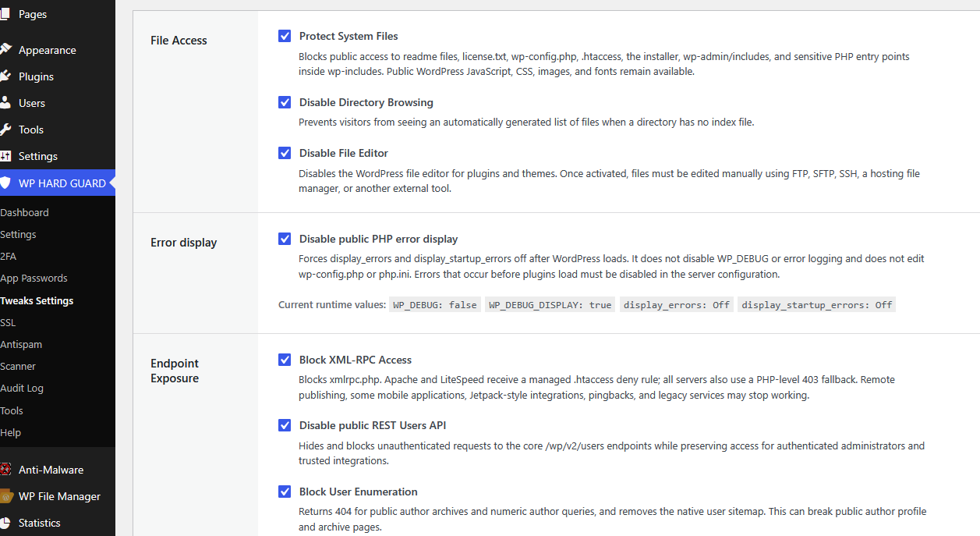Open the WP File Manager menu
Viewport: 980px width, 536px height.
tap(58, 496)
